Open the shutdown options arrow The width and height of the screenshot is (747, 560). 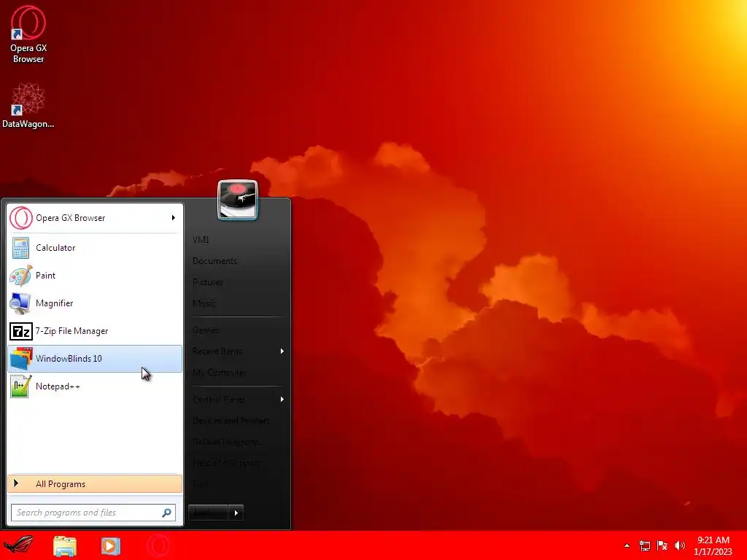(236, 513)
